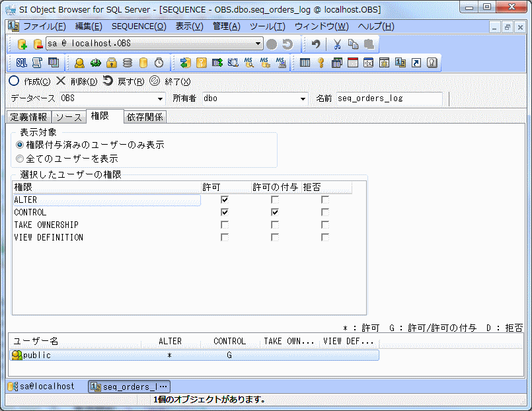Screen dimensions: 532x411
Task: Open the connection dropdown sa @ localhost.OBS
Action: [258, 44]
